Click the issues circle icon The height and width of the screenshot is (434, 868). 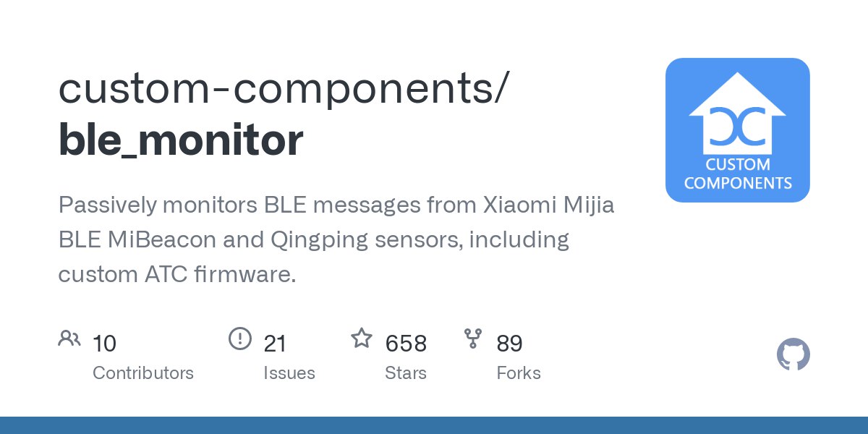(x=239, y=338)
